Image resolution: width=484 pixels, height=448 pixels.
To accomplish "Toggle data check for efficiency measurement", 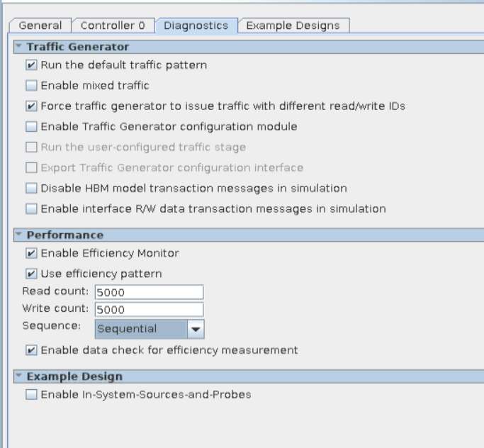I will click(31, 350).
